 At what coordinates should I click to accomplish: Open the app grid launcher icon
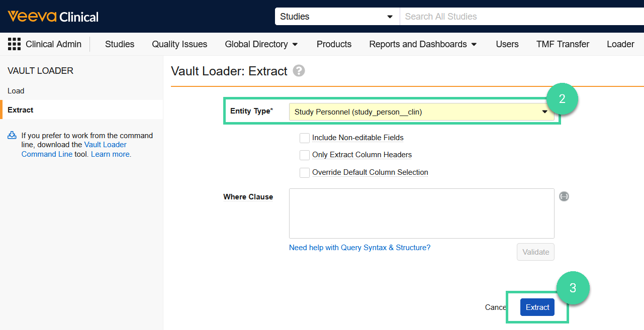14,44
